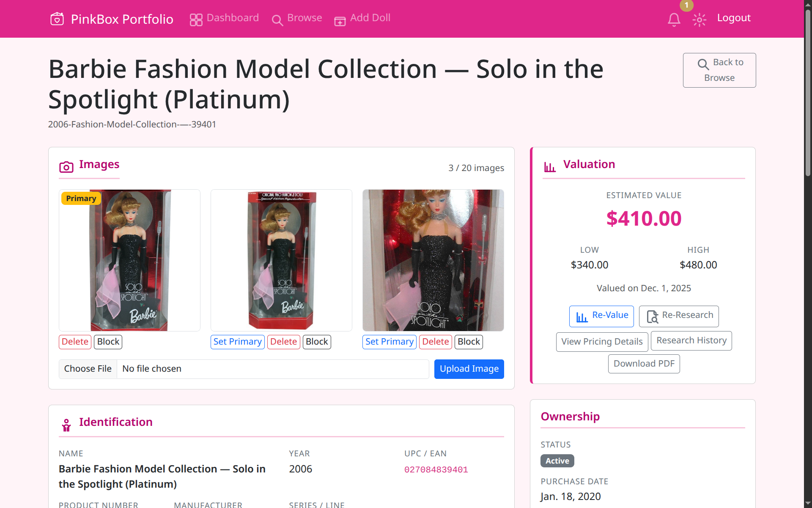Set the middle image as Primary

(237, 342)
